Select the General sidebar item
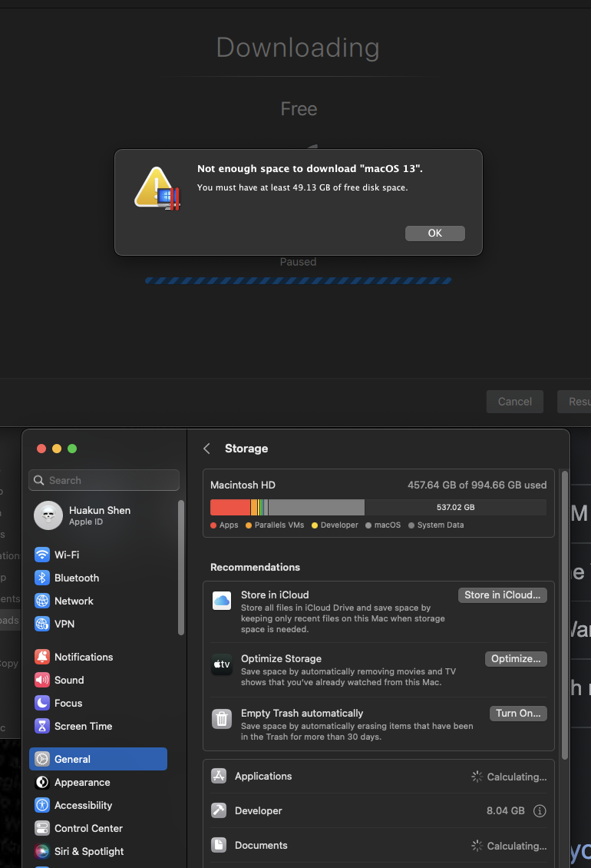Image resolution: width=591 pixels, height=868 pixels. pos(97,759)
